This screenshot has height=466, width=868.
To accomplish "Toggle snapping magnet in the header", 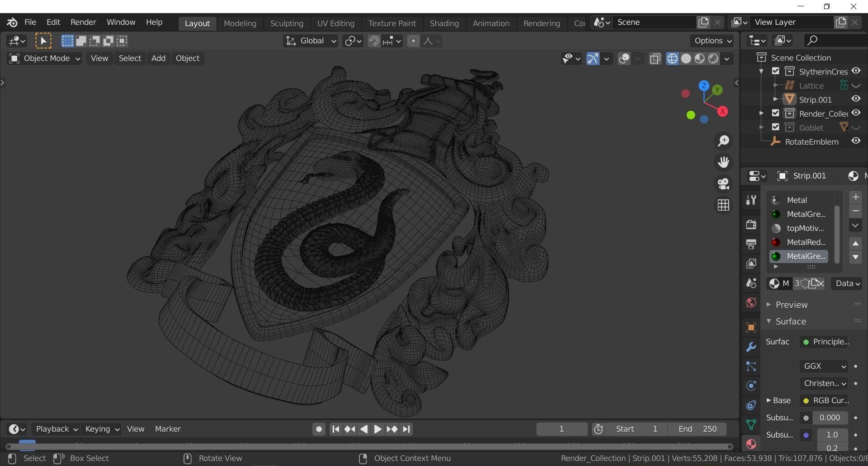I will pos(373,41).
